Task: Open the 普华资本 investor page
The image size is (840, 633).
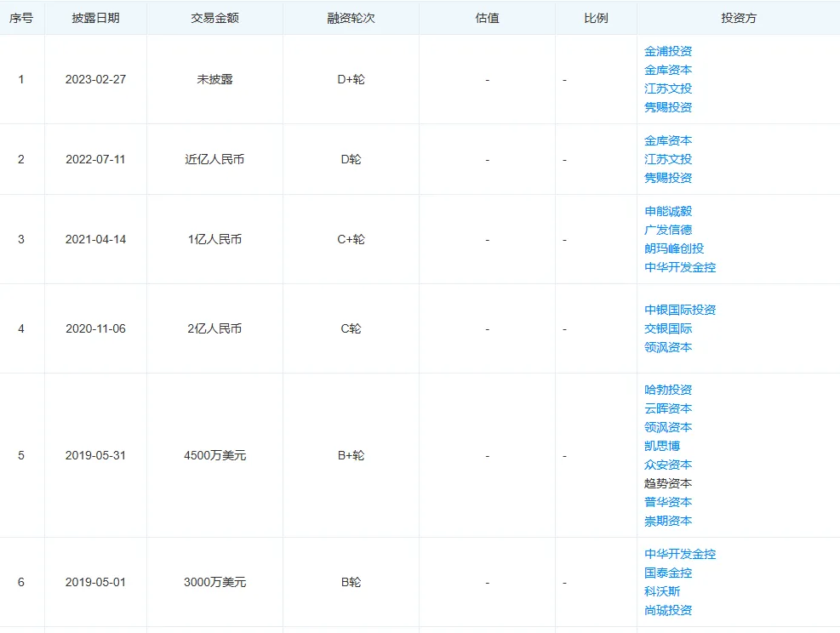Action: (668, 502)
